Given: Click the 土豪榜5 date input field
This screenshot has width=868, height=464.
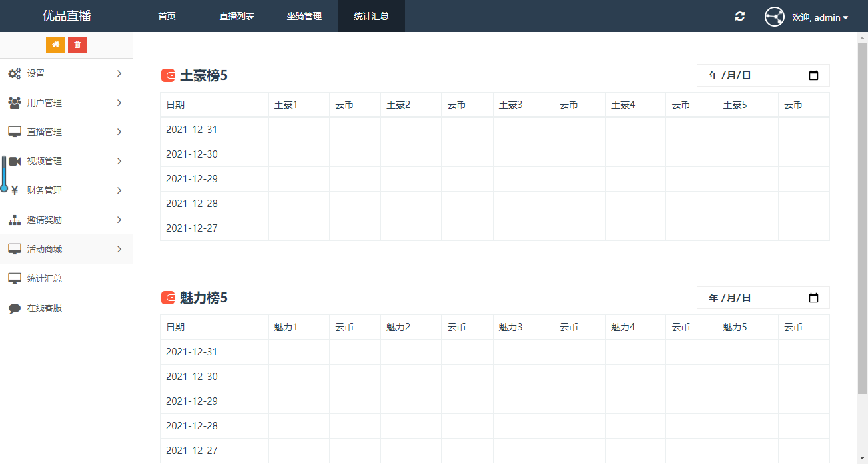Looking at the screenshot, I should (753, 75).
